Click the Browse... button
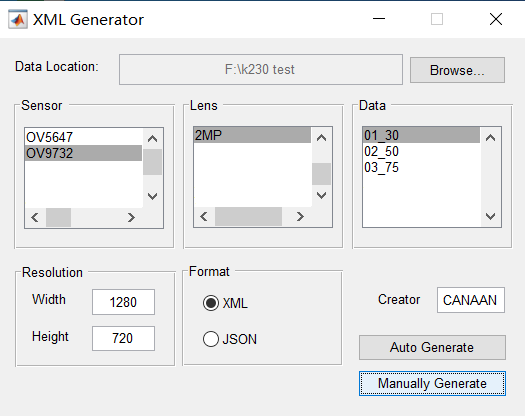Screen dimensions: 525x416 [x=457, y=70]
